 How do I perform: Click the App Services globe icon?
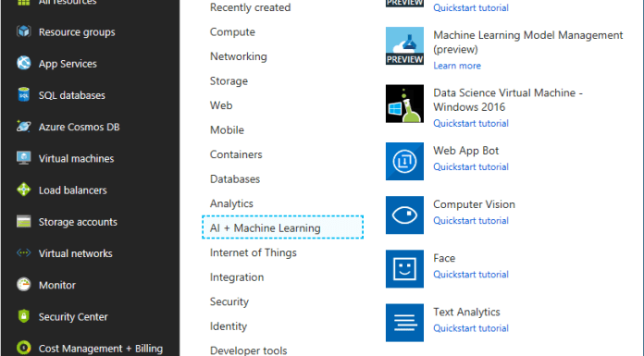point(24,63)
